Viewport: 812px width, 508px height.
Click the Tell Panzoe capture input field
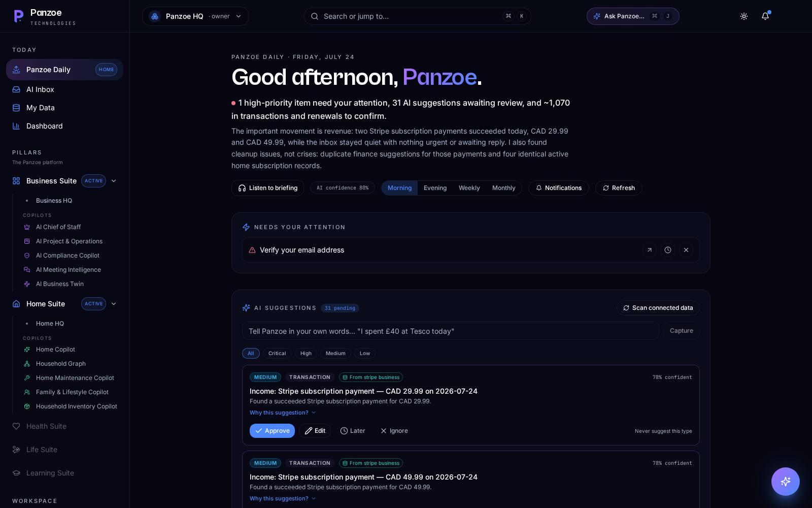pos(451,331)
